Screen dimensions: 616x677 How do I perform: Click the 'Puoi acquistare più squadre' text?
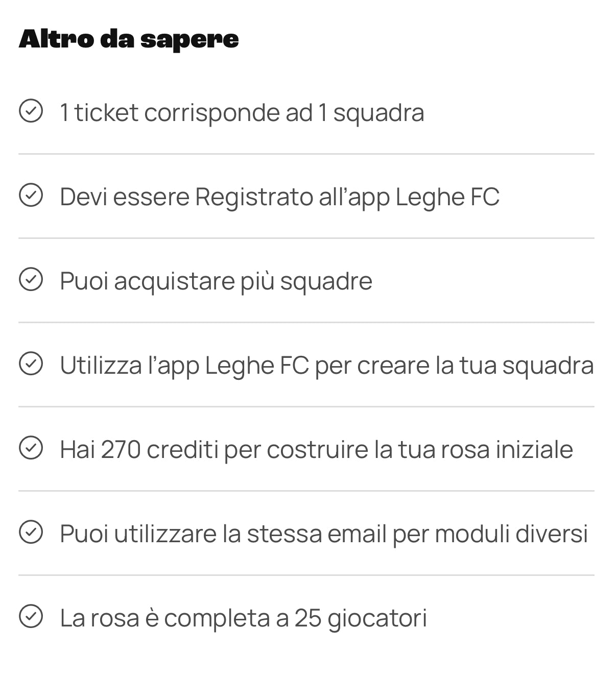pos(216,281)
